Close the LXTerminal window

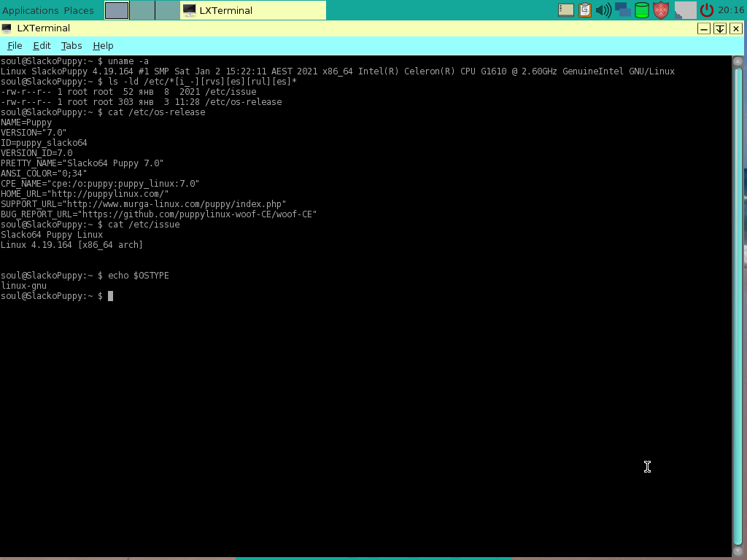735,28
